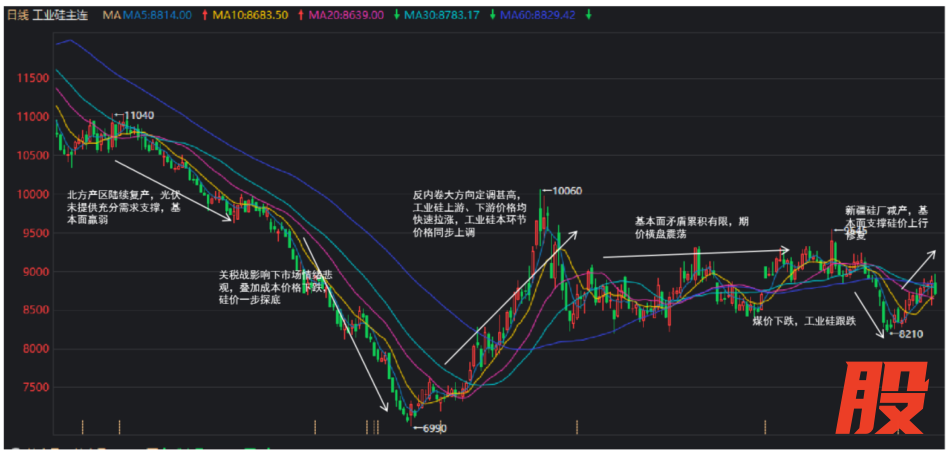Click the red up arrow after MA10
The width and height of the screenshot is (949, 453).
click(x=301, y=15)
